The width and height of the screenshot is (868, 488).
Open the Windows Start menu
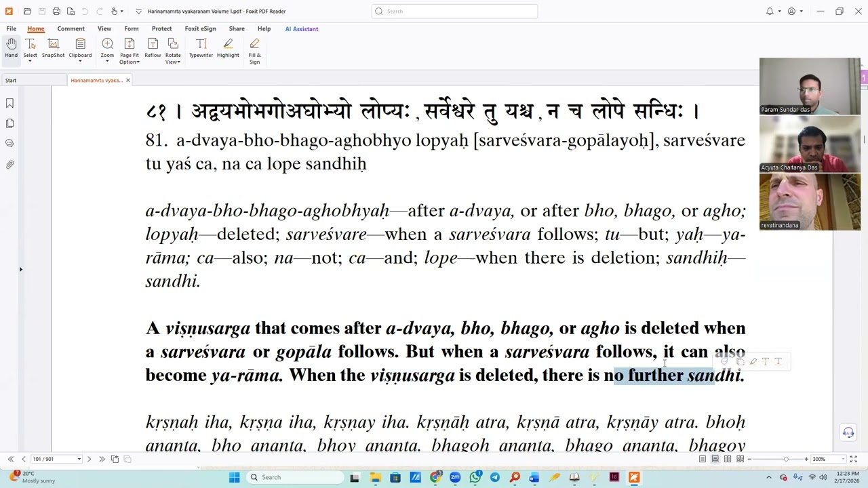point(234,477)
